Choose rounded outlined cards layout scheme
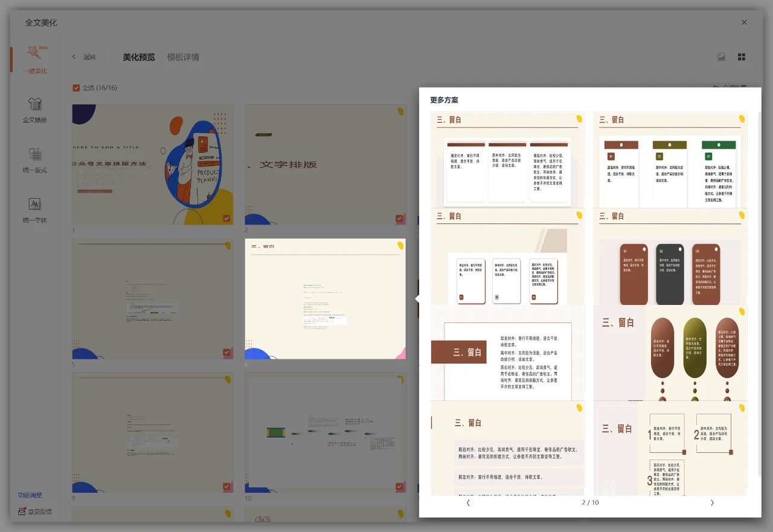The width and height of the screenshot is (773, 532). pos(507,256)
